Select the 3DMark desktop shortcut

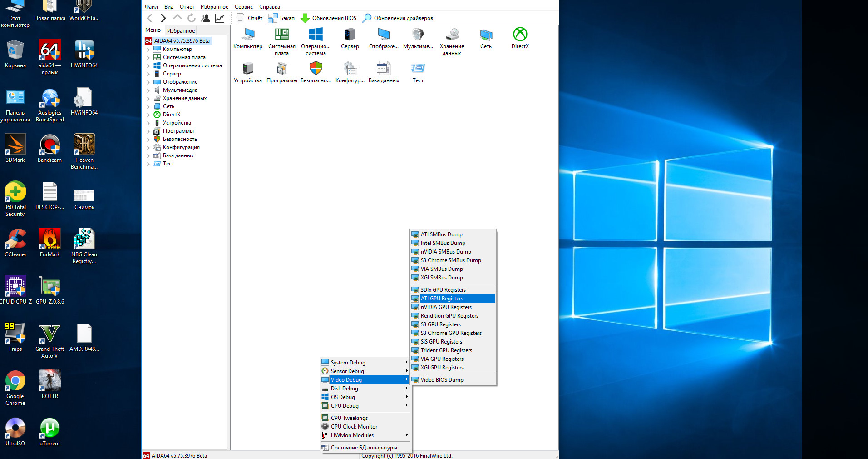pyautogui.click(x=15, y=149)
